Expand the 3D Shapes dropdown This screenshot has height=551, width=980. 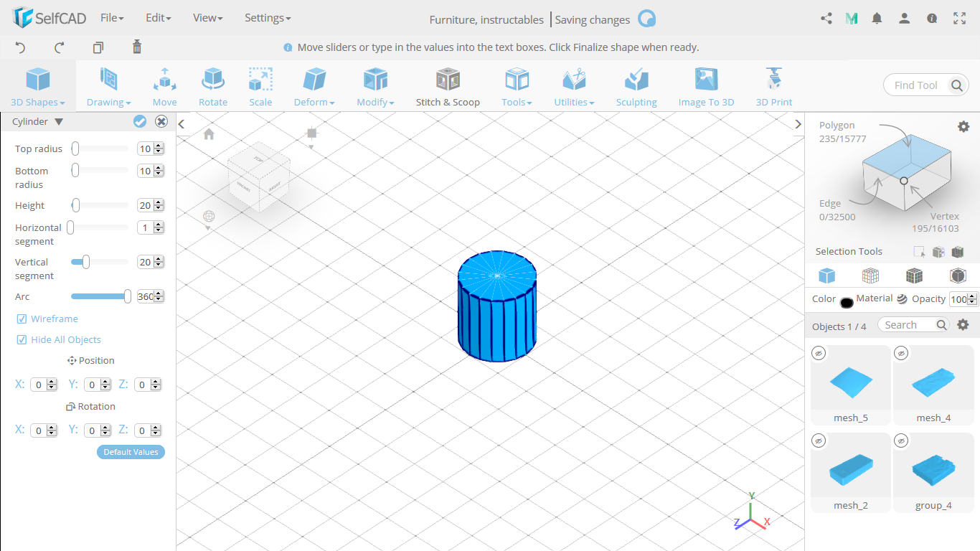click(38, 87)
